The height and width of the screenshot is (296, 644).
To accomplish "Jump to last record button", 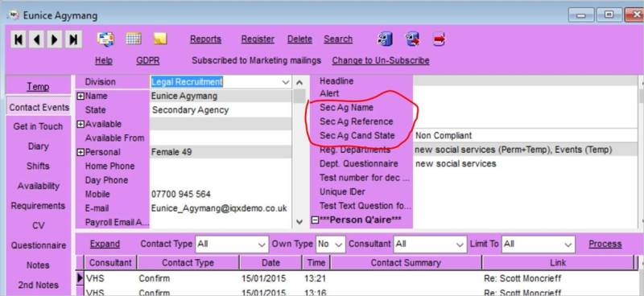I will click(x=73, y=39).
